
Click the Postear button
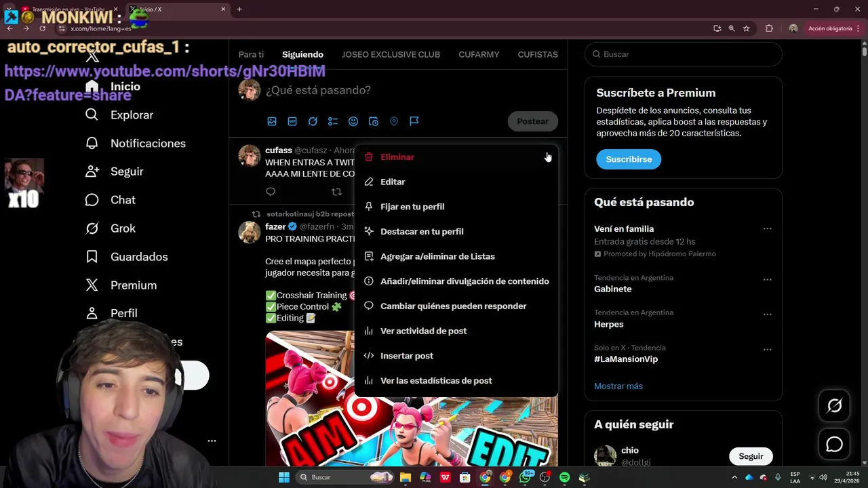click(532, 121)
